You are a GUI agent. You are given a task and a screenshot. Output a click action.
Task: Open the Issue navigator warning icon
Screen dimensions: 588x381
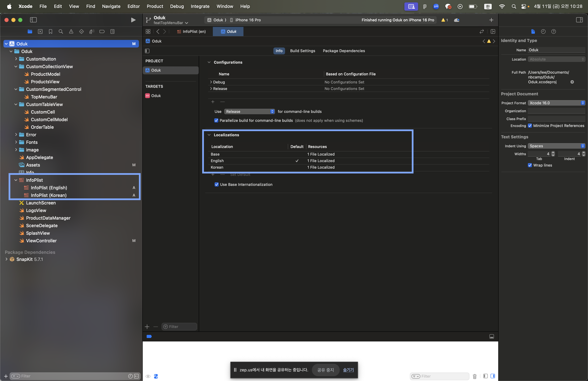click(71, 32)
